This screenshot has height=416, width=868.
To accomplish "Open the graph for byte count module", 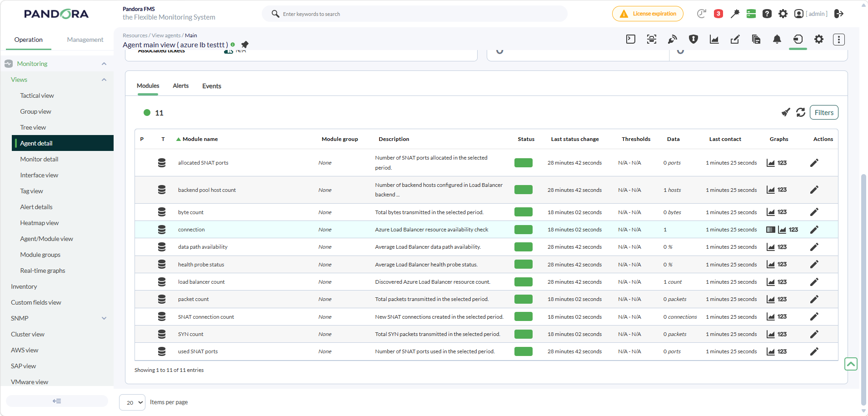I will pos(771,212).
